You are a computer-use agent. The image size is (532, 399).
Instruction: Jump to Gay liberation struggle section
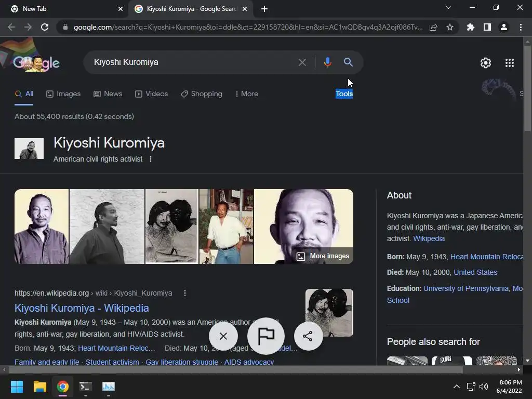coord(182,362)
